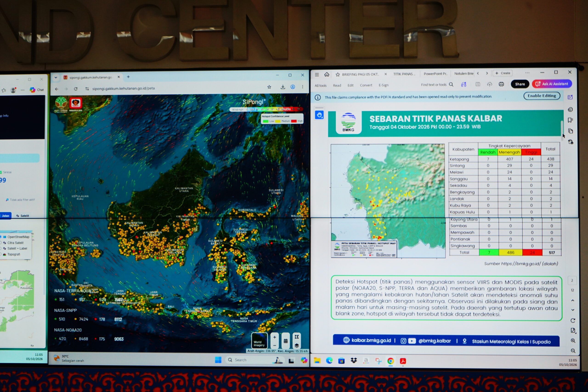Switch the left map to Jalan view
588x392 pixels.
click(x=5, y=215)
